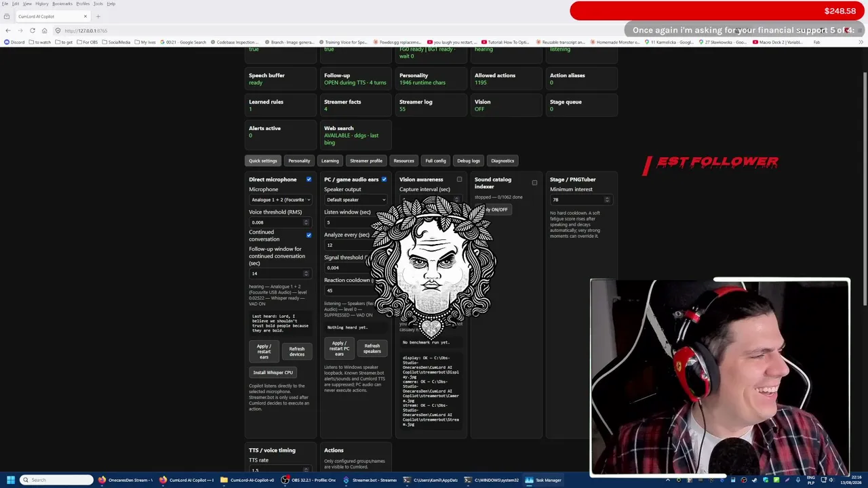Viewport: 868px width, 488px height.
Task: Toggle the PC / game audio ears checkbox
Action: click(x=384, y=180)
